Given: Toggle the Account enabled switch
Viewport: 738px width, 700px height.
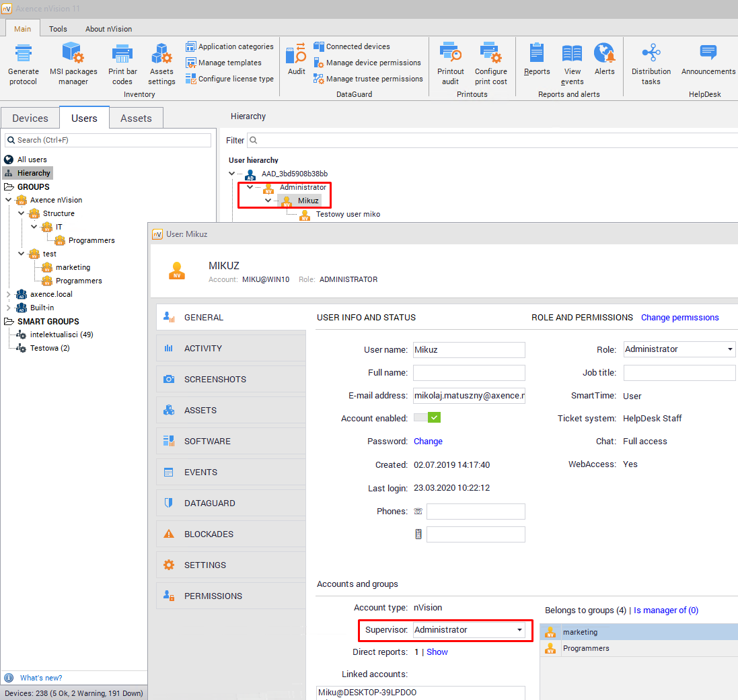Looking at the screenshot, I should coord(427,418).
